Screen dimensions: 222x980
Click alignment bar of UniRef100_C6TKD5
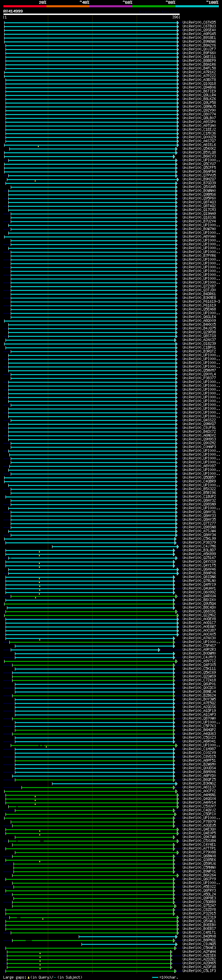tap(92, 23)
